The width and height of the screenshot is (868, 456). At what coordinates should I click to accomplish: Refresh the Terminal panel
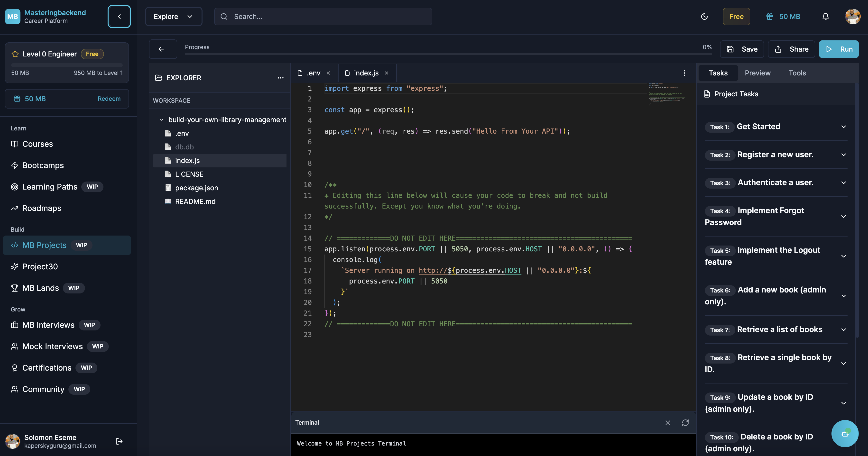[686, 423]
